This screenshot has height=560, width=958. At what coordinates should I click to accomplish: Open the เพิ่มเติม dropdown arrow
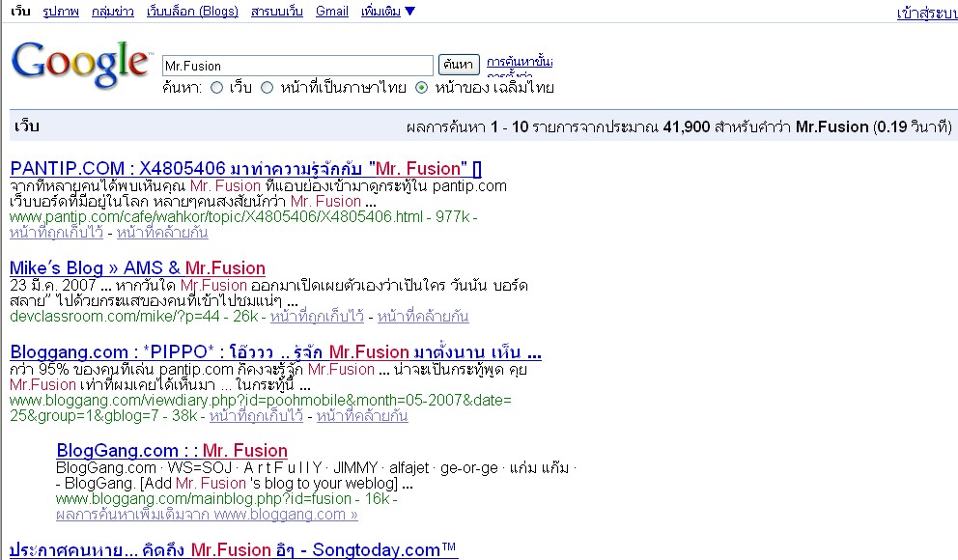[410, 11]
